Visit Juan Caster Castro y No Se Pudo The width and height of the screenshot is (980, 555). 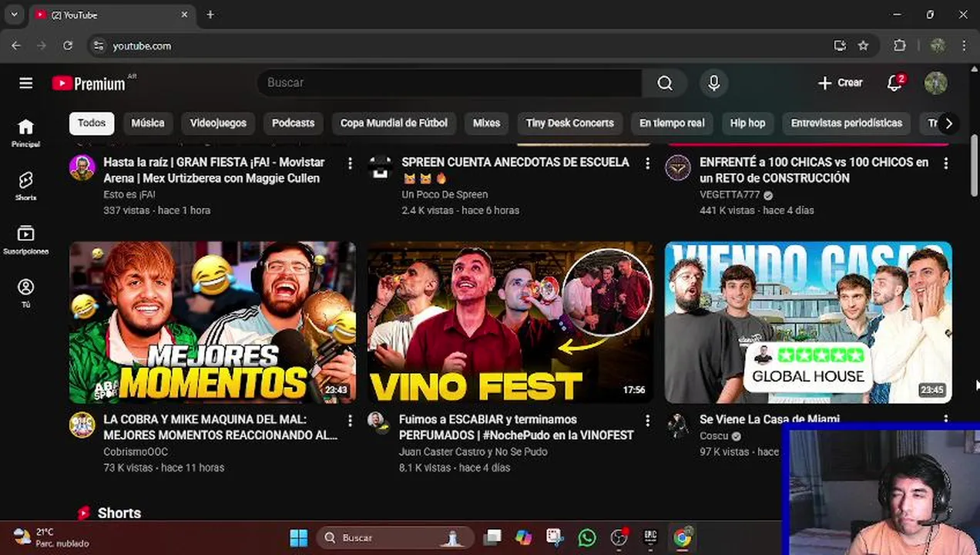click(473, 452)
